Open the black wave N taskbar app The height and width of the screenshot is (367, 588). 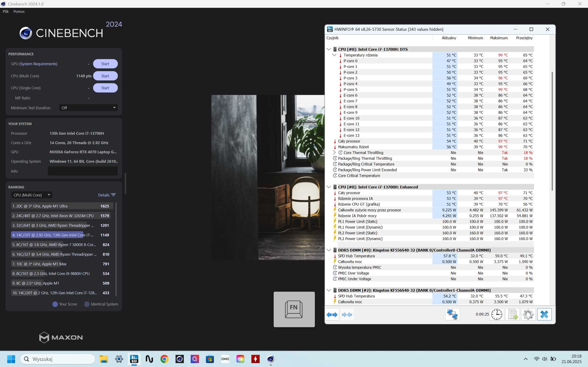pos(149,359)
